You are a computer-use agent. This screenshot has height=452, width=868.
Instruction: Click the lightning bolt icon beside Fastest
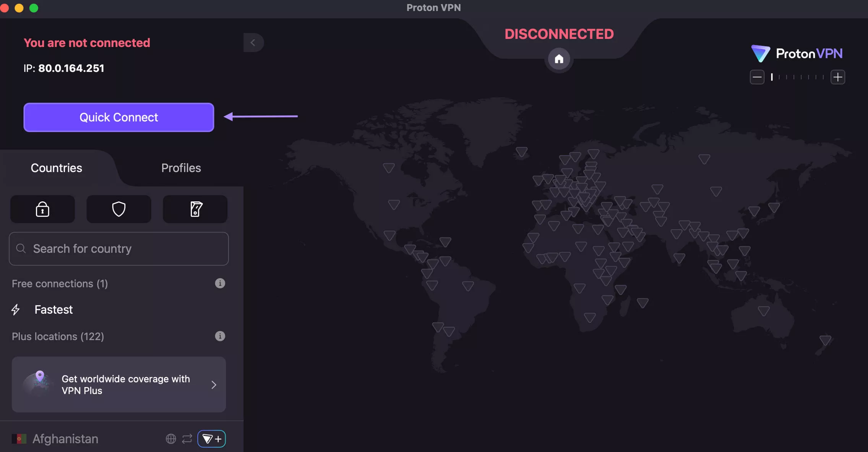[x=16, y=309]
